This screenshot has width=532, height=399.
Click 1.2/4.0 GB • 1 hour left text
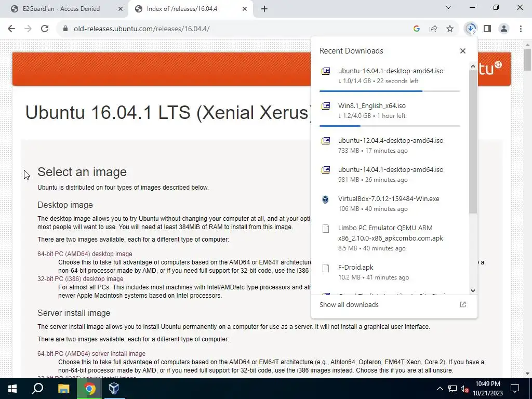pos(372,116)
